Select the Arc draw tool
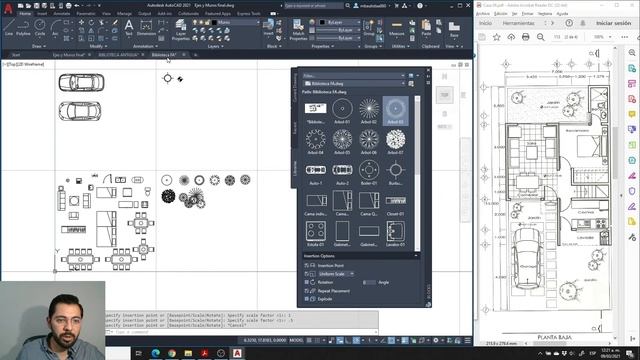Viewport: 640px width, 360px height. [55, 28]
